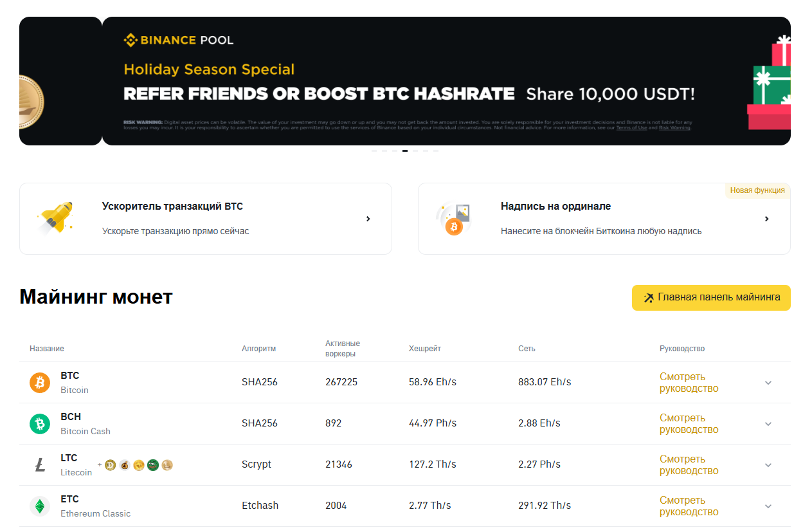Expand the BTC row chevron
Viewport: 812px width, 532px height.
pos(768,383)
